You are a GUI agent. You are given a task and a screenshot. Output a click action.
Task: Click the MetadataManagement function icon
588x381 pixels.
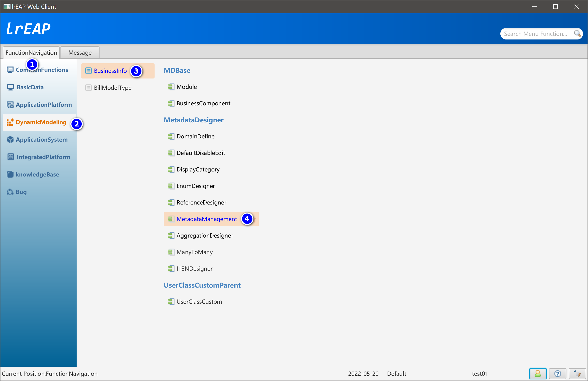[x=171, y=219]
